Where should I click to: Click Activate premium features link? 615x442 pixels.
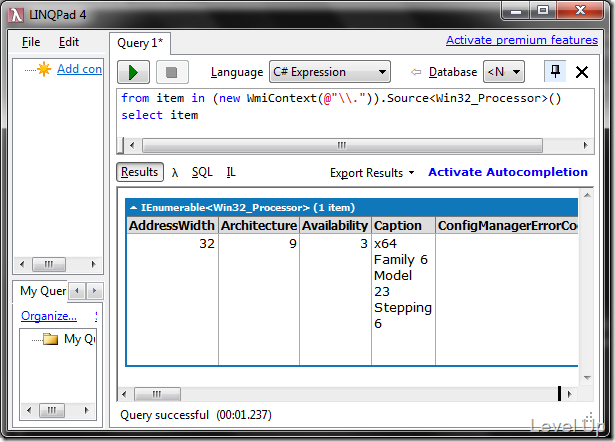522,40
